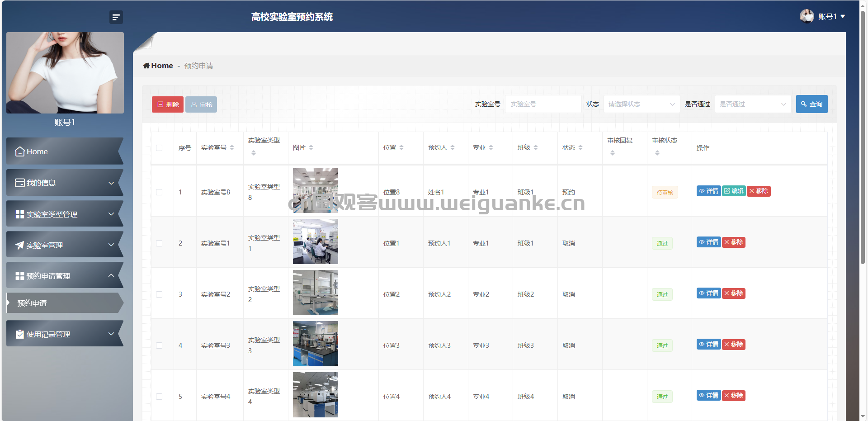The image size is (868, 421).
Task: Open the 实验室号1 lab photo thumbnail
Action: tap(316, 241)
